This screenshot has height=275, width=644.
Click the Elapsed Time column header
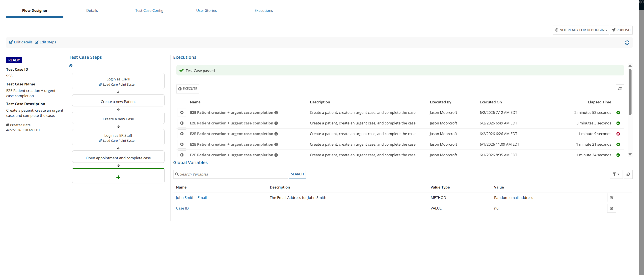[x=599, y=102]
